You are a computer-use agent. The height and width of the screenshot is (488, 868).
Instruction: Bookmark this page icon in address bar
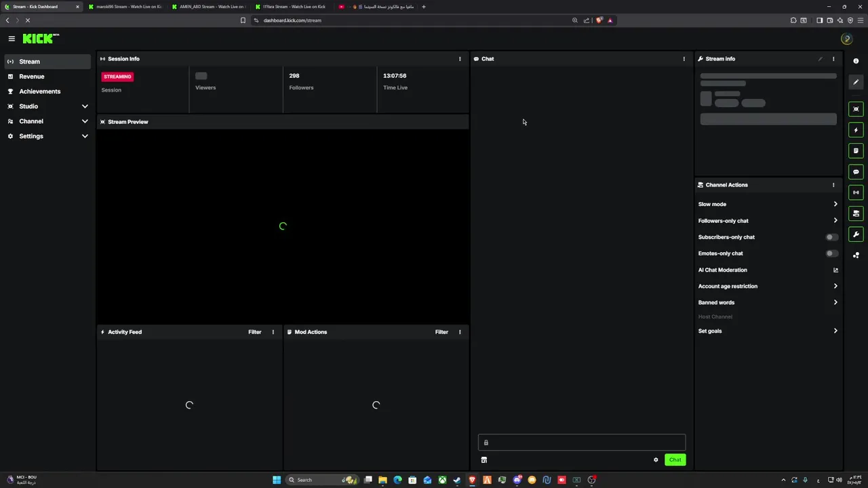[x=243, y=20]
